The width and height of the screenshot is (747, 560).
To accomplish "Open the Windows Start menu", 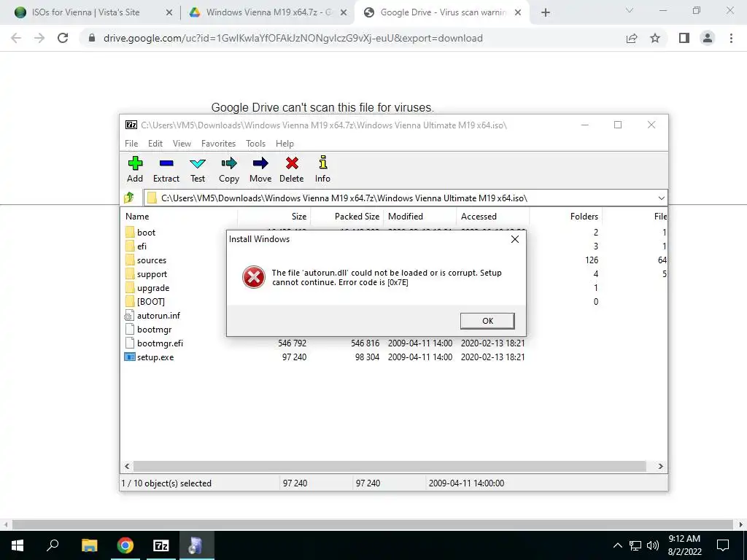I will (18, 545).
